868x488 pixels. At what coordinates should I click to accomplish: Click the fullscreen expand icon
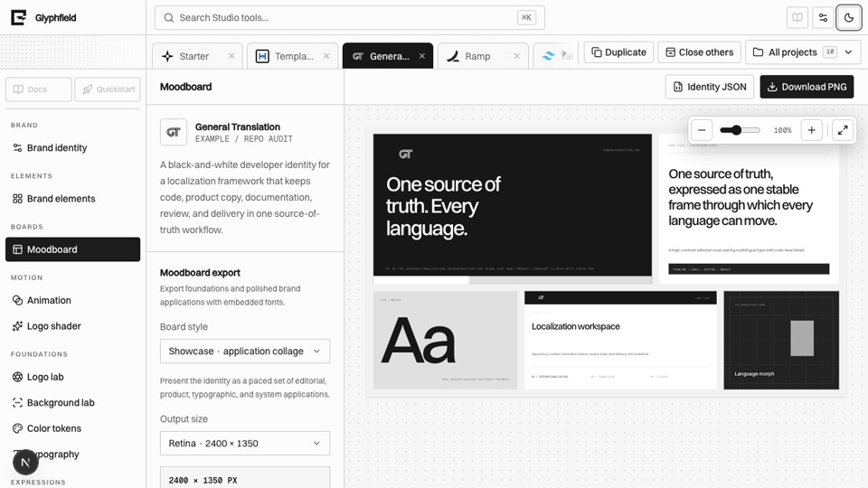click(x=843, y=130)
